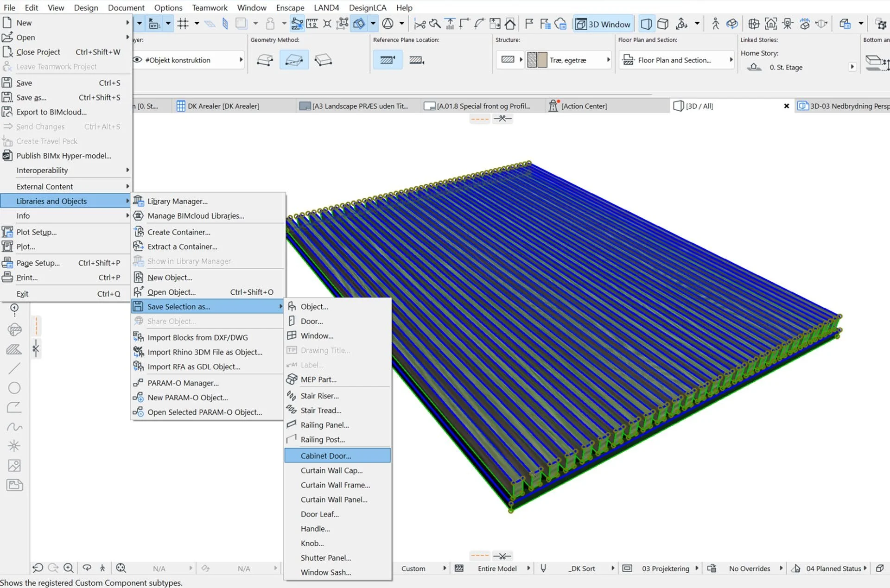This screenshot has height=588, width=890.
Task: Select the circle tool in left toolbox
Action: [x=14, y=388]
